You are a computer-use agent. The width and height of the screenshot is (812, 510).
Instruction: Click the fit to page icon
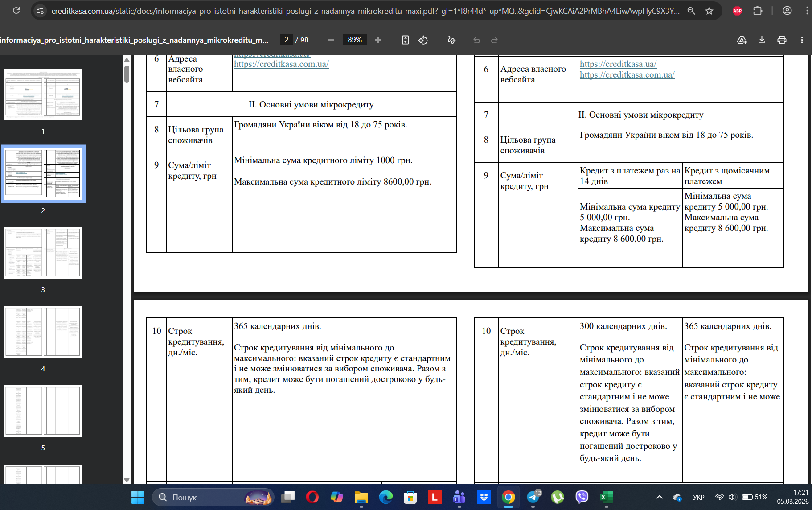(405, 40)
